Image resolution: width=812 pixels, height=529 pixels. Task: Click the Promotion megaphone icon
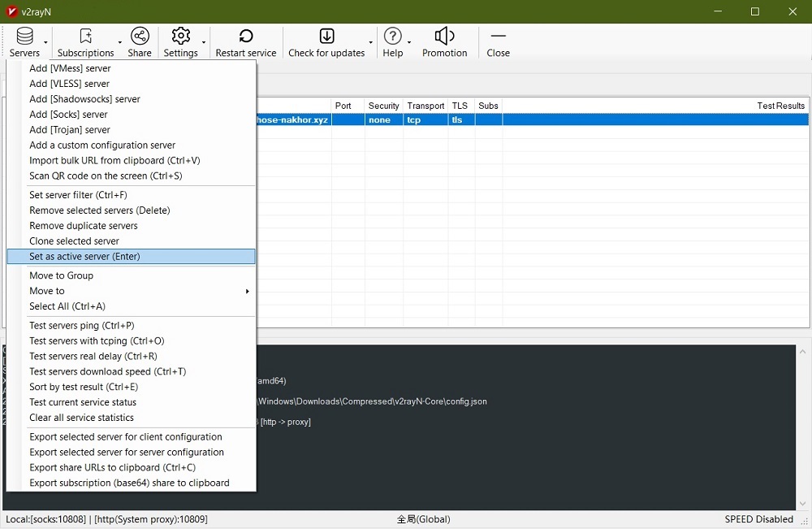(444, 37)
